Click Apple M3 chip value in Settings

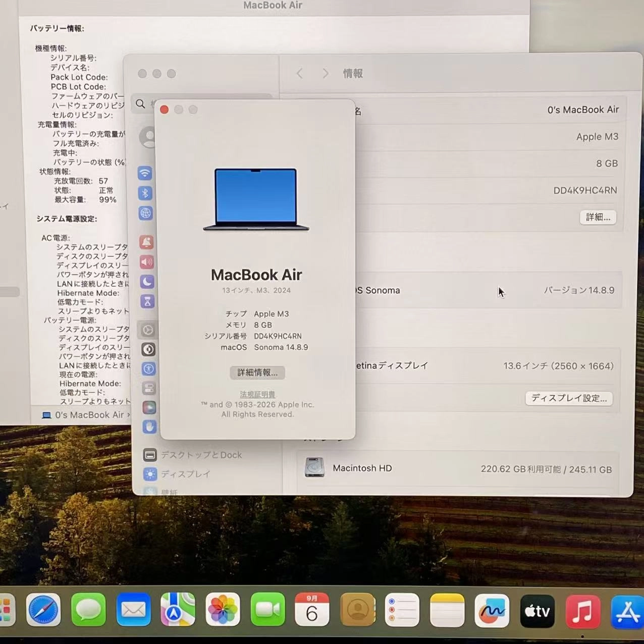pyautogui.click(x=597, y=137)
